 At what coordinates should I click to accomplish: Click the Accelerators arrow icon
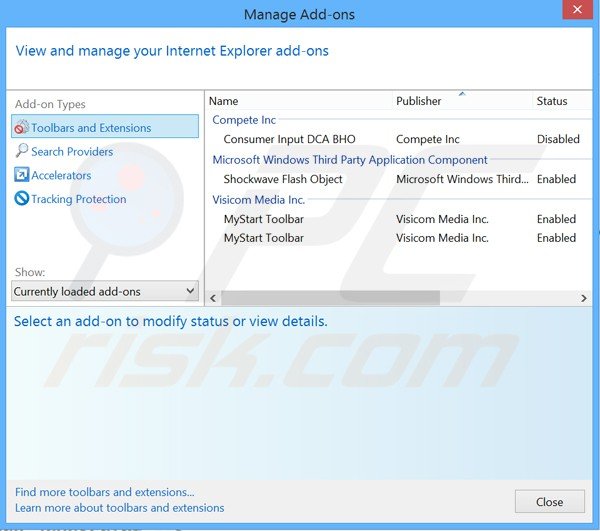tap(21, 175)
